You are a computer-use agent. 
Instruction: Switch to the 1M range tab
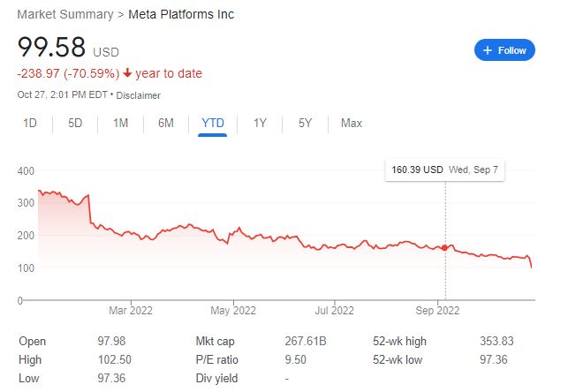pyautogui.click(x=121, y=124)
